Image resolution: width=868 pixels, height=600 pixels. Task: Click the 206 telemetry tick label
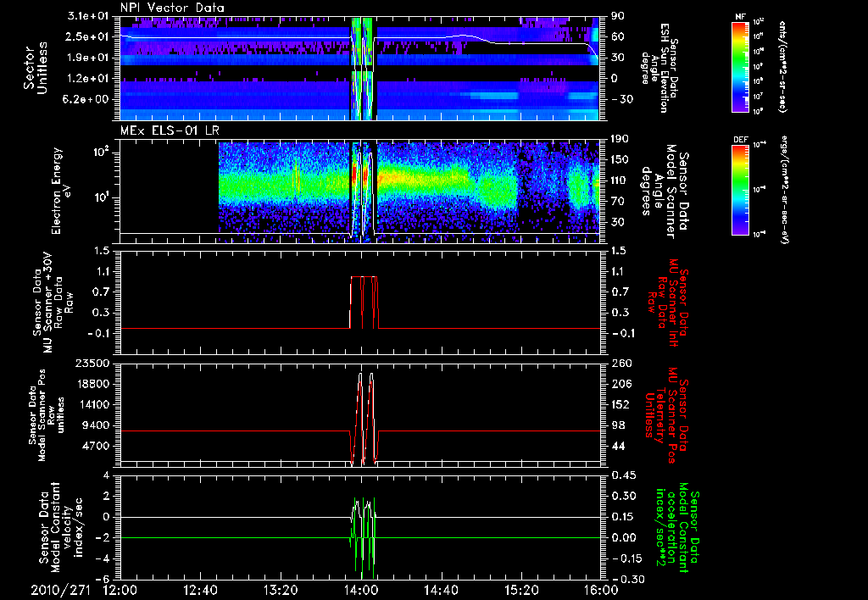(621, 384)
